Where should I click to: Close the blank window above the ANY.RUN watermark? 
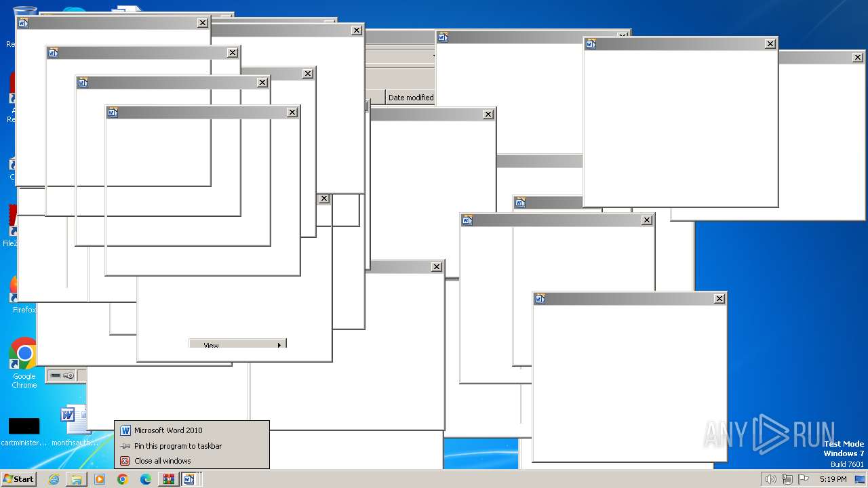pos(719,299)
